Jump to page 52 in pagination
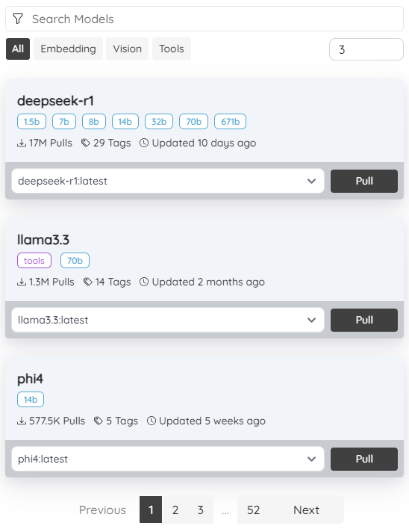This screenshot has height=532, width=409. 253,510
